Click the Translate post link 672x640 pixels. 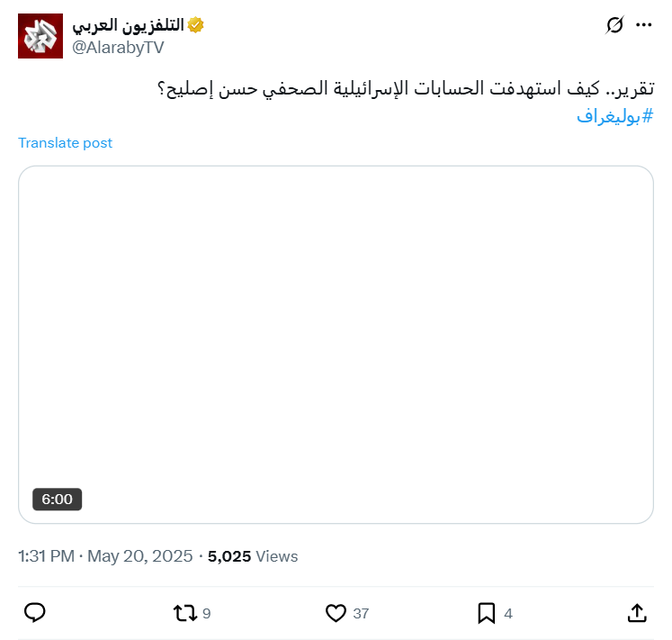pyautogui.click(x=66, y=143)
